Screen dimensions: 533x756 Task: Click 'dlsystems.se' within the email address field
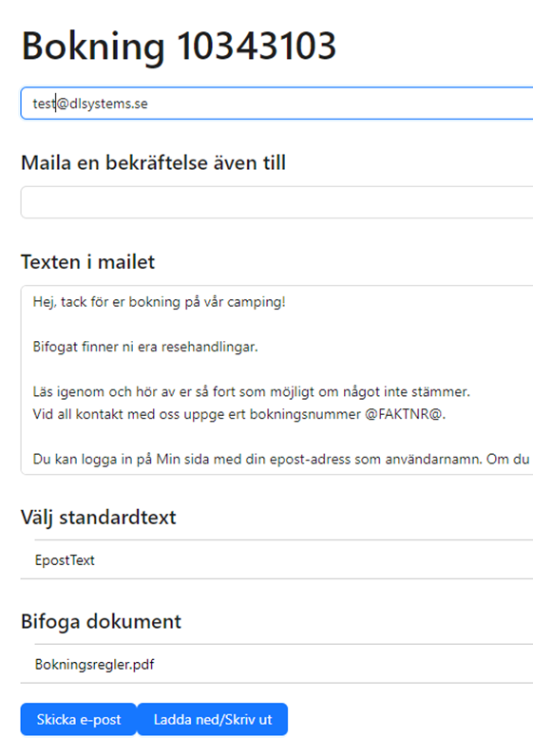tap(108, 104)
